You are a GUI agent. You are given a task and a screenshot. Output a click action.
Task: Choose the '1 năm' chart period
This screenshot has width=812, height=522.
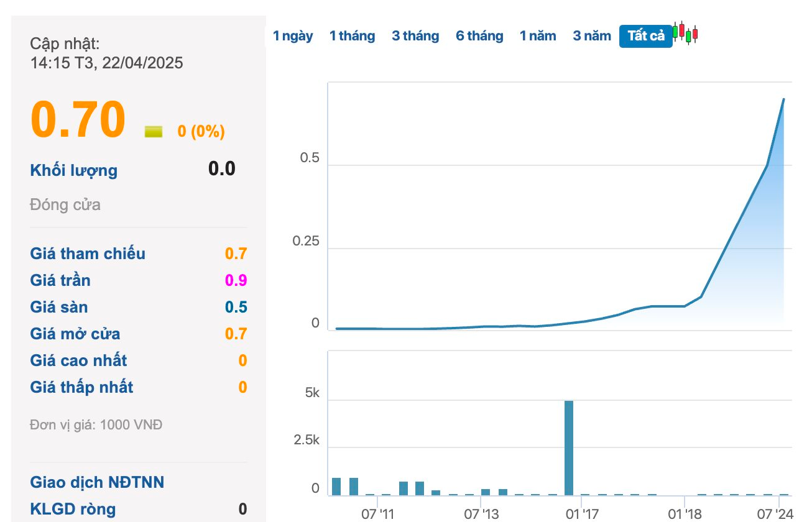(538, 36)
